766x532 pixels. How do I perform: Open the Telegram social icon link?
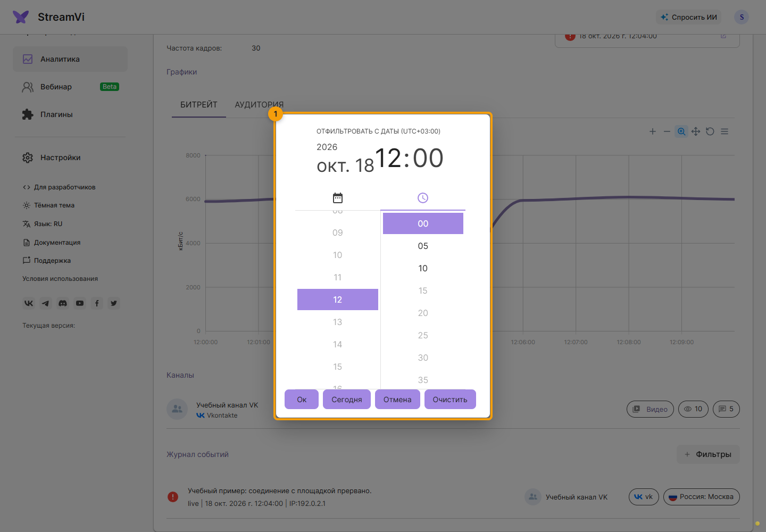46,303
